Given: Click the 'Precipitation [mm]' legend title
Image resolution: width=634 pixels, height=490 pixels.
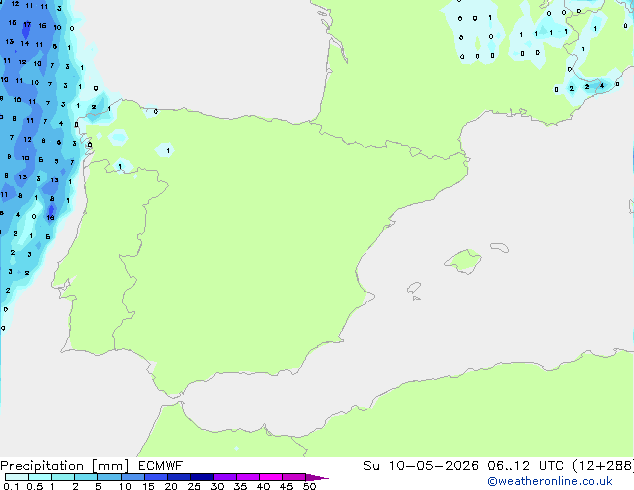Looking at the screenshot, I should pos(65,466).
